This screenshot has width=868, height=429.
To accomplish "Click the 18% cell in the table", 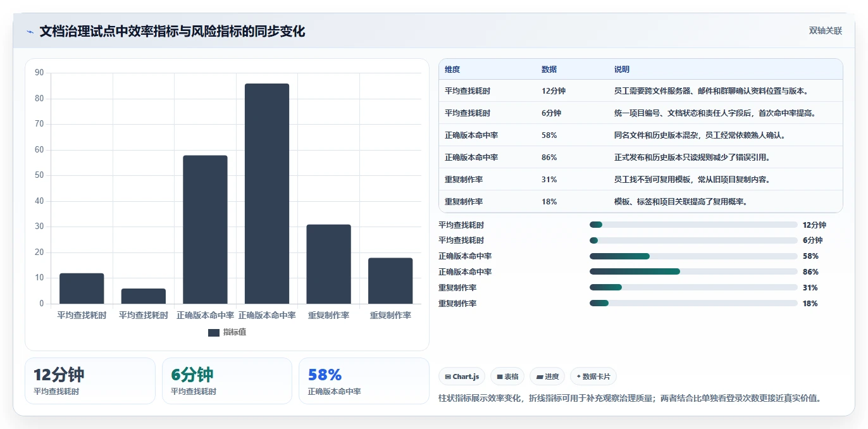I will click(549, 202).
